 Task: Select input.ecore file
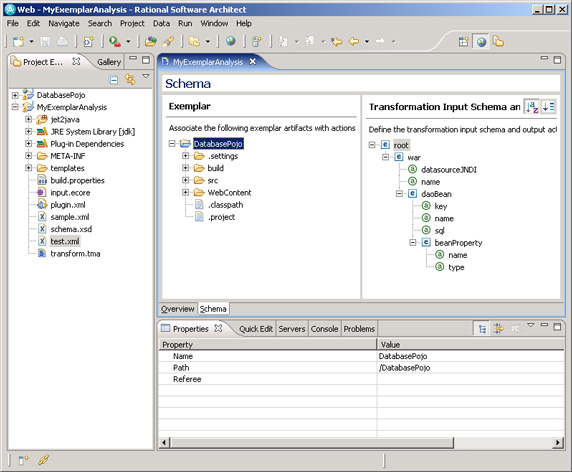point(70,193)
